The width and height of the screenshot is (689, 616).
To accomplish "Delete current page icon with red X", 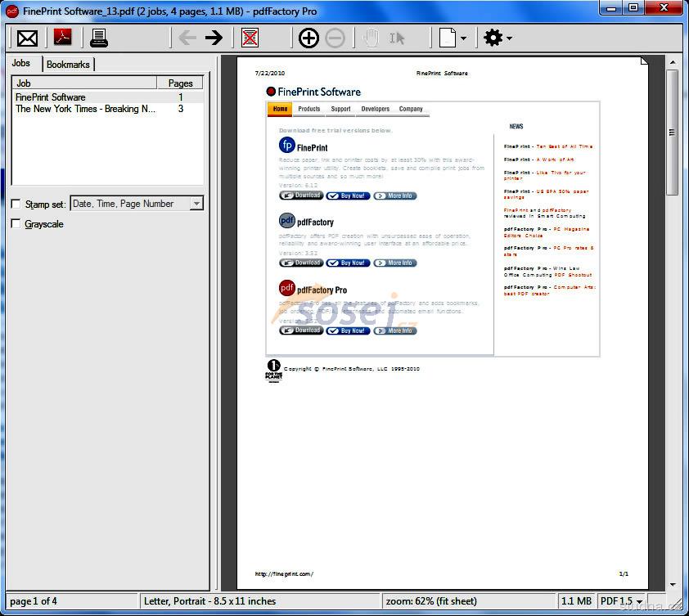I will tap(250, 38).
